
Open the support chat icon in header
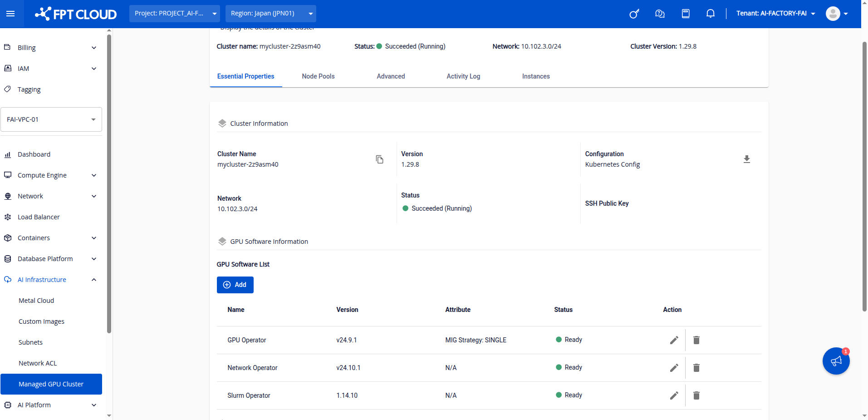(x=660, y=14)
